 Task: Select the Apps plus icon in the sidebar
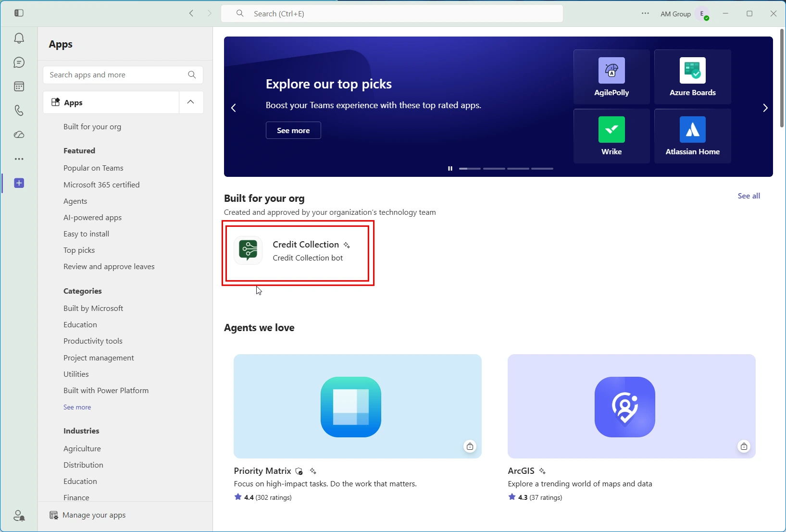(19, 183)
